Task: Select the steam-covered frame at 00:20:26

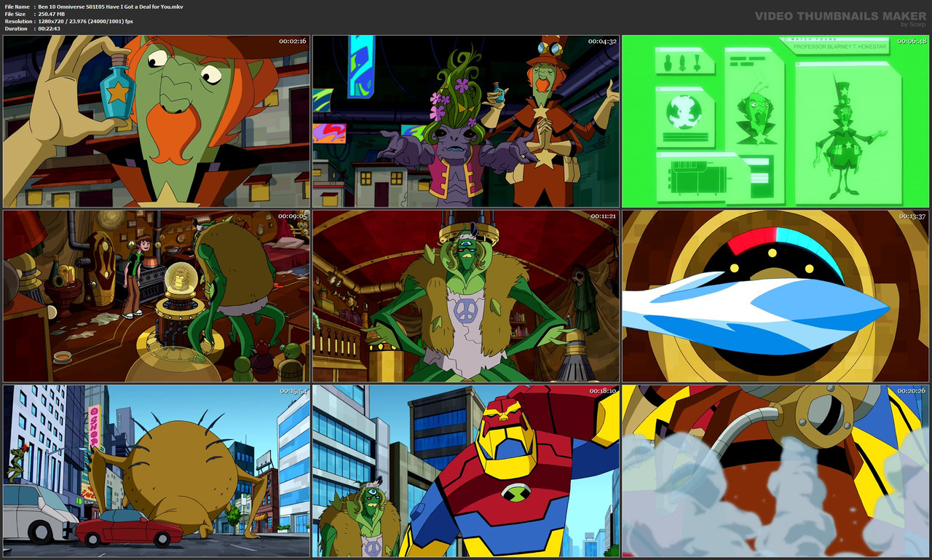Action: 774,470
